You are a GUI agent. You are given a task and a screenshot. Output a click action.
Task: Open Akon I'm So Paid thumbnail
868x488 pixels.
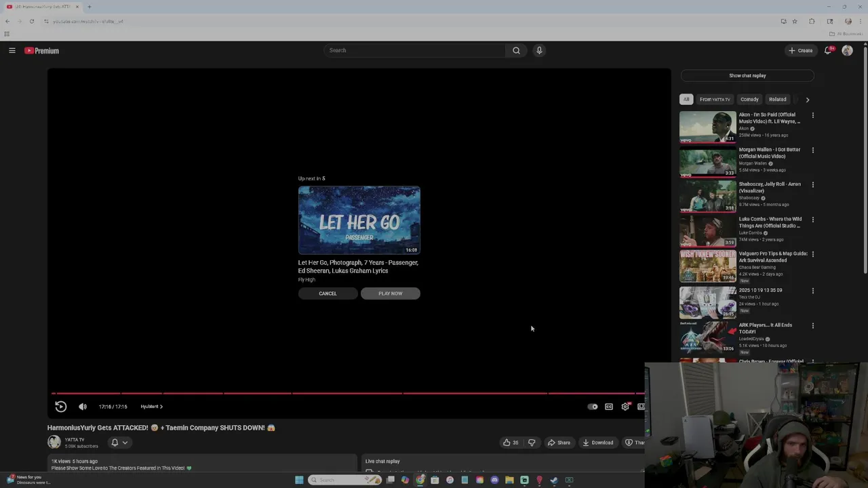click(x=707, y=127)
